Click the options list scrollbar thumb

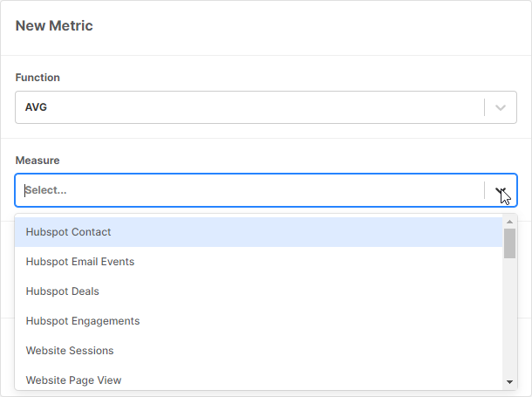tap(509, 244)
